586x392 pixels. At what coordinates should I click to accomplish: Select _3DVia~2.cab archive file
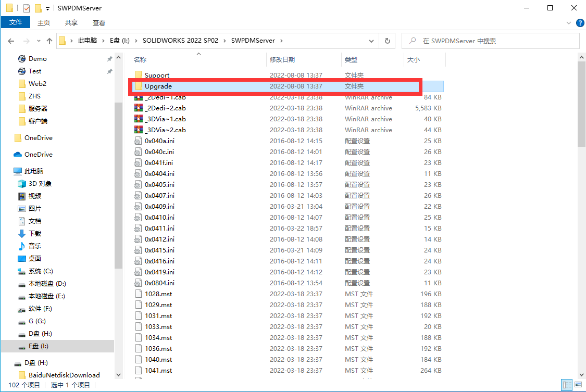point(165,130)
